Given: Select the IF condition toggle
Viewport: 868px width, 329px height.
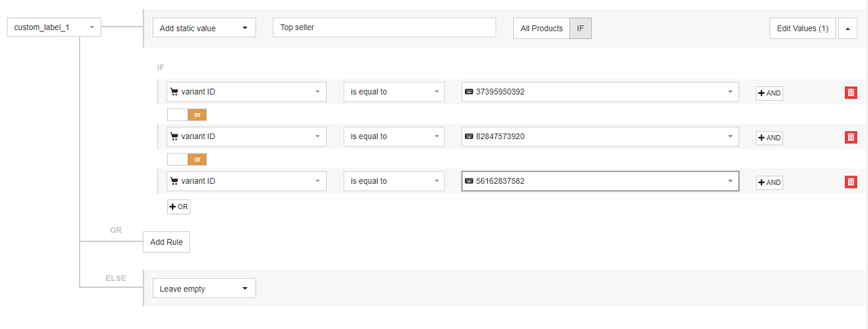Looking at the screenshot, I should [580, 28].
